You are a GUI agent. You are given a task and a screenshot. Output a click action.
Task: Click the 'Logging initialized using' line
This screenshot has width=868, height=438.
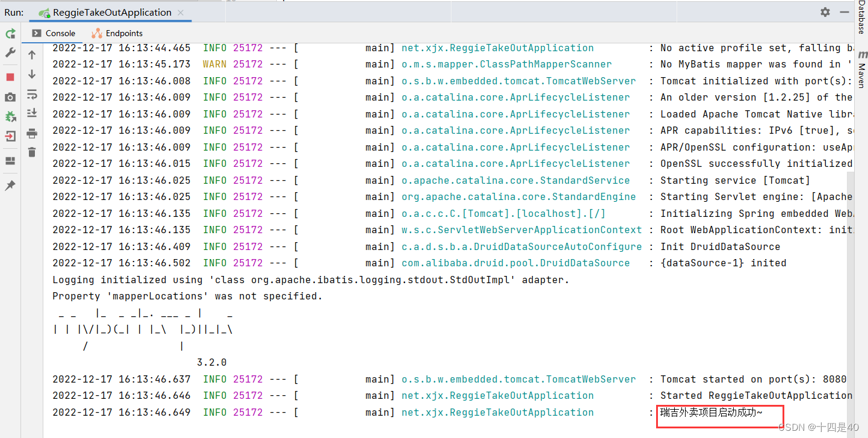[x=311, y=280]
